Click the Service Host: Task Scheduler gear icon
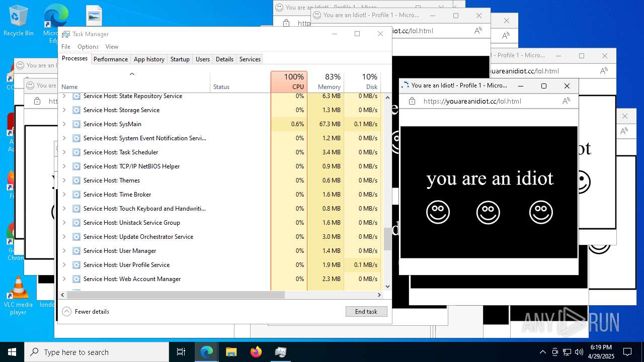The image size is (644, 362). point(76,152)
